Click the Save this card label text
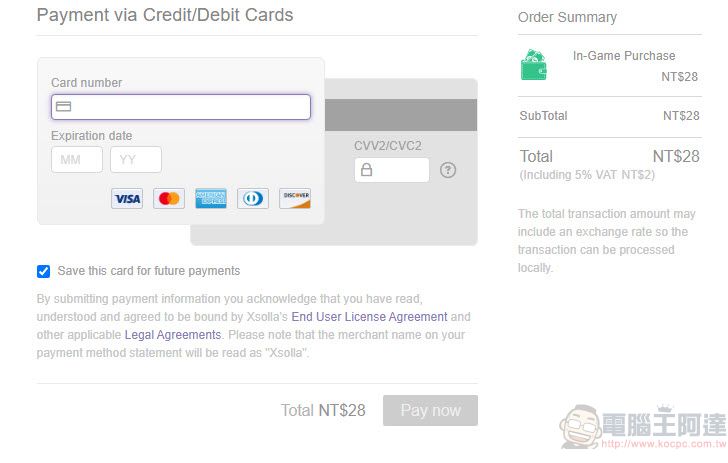Viewport: 728px width, 463px height. 149,271
